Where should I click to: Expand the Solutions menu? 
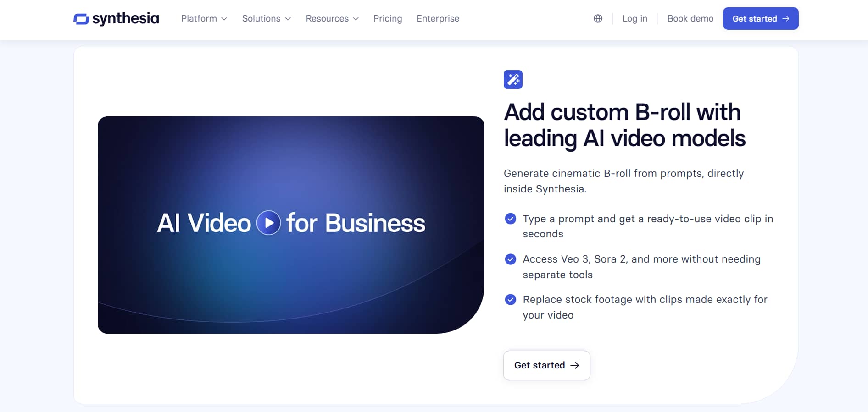point(266,18)
